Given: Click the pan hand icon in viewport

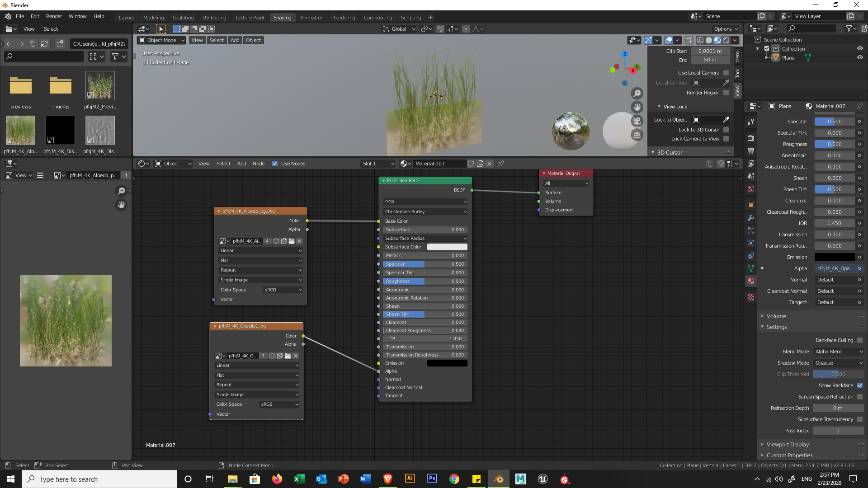Looking at the screenshot, I should [637, 107].
